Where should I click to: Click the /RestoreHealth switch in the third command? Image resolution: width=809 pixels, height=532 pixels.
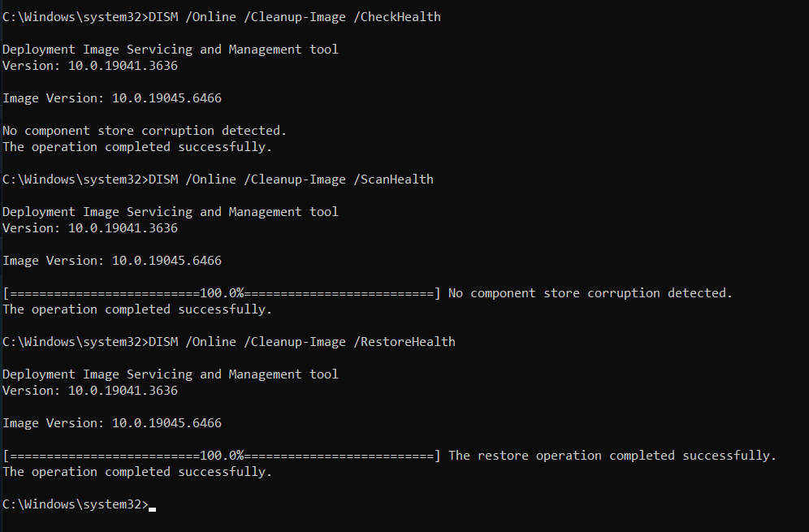pyautogui.click(x=404, y=342)
